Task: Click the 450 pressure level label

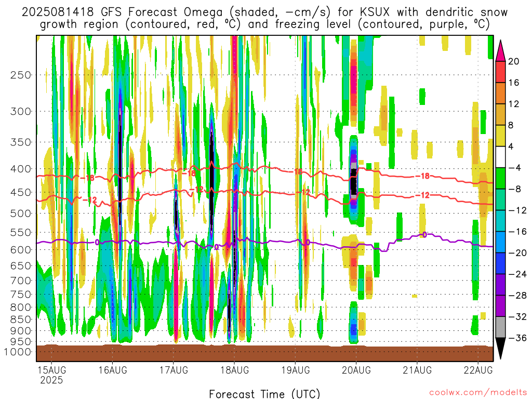Action: [21, 192]
